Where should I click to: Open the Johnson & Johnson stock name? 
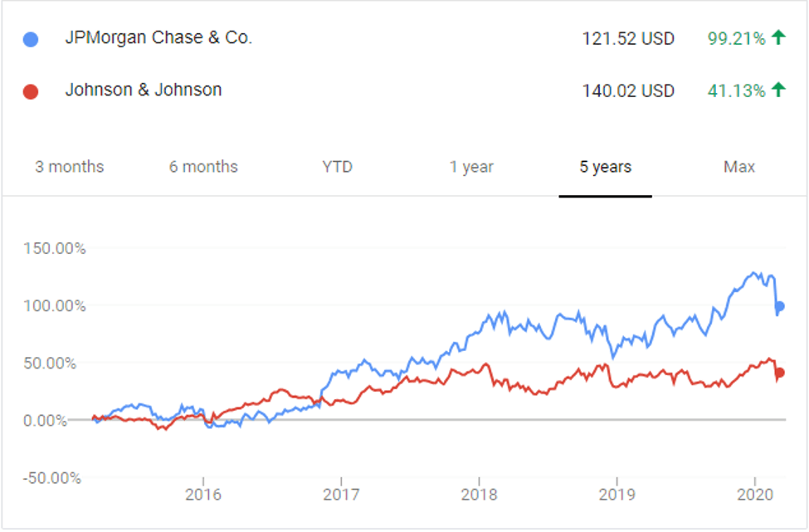tap(144, 90)
